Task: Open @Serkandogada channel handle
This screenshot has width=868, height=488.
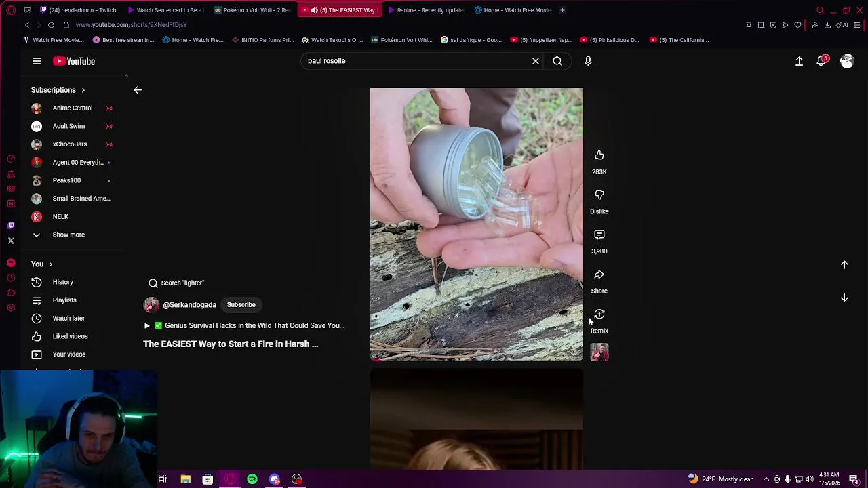Action: [x=189, y=305]
